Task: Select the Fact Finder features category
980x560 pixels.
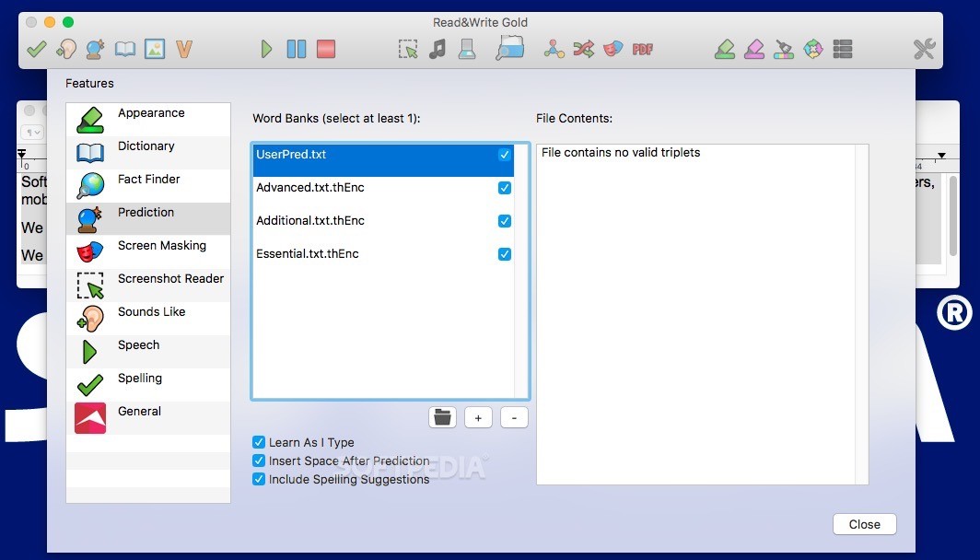Action: click(148, 186)
